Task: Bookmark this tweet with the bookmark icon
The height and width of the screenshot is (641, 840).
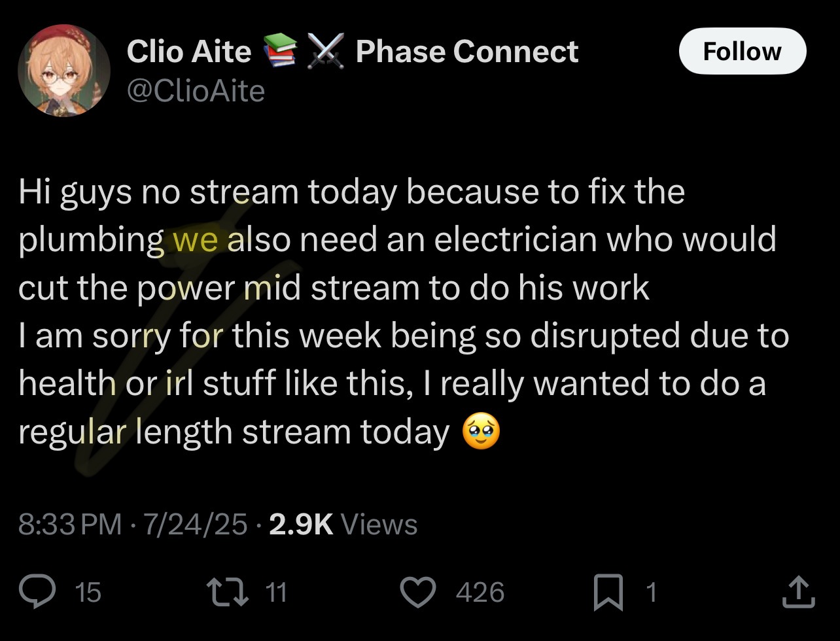Action: click(x=608, y=593)
